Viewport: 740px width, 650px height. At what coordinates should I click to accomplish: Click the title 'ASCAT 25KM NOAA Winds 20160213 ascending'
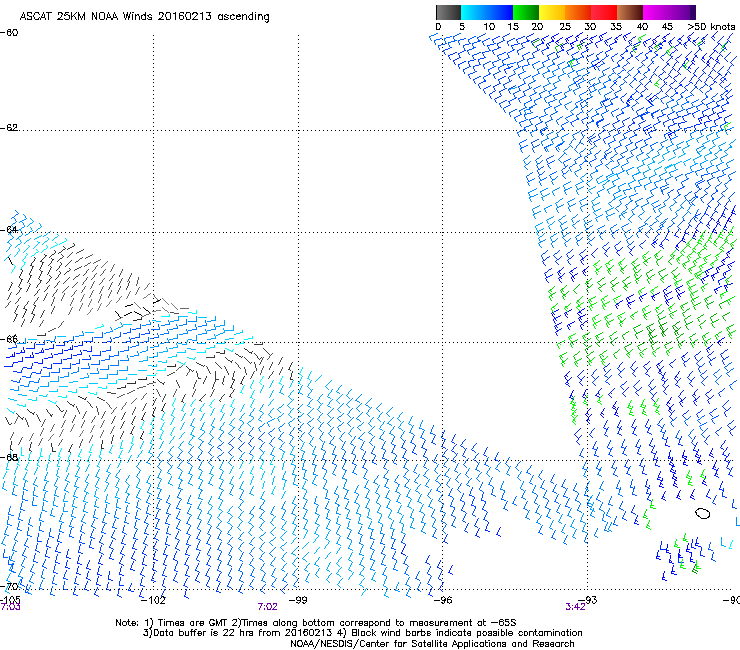[144, 17]
